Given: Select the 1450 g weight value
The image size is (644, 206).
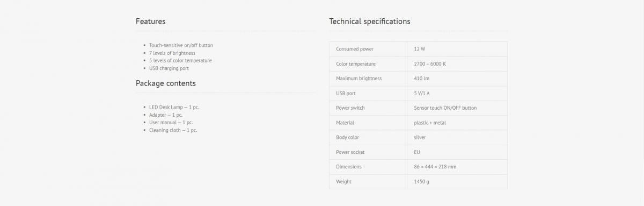Looking at the screenshot, I should (x=421, y=182).
